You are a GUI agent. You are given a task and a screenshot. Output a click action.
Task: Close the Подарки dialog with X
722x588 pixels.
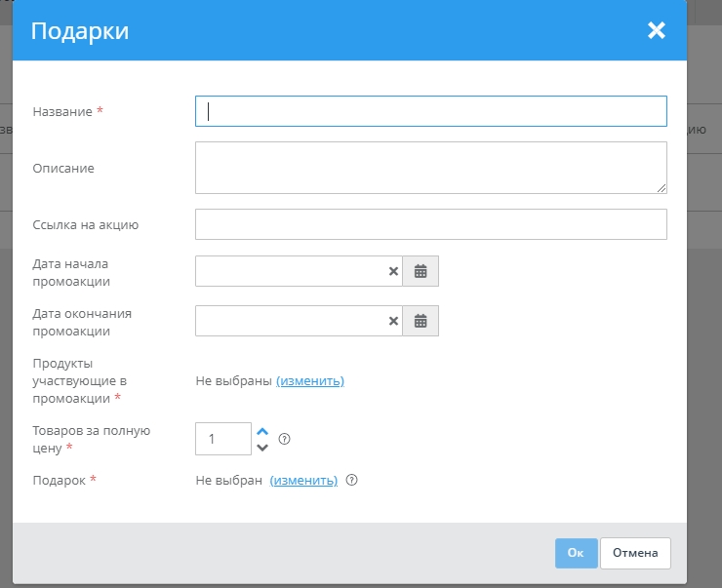[656, 31]
